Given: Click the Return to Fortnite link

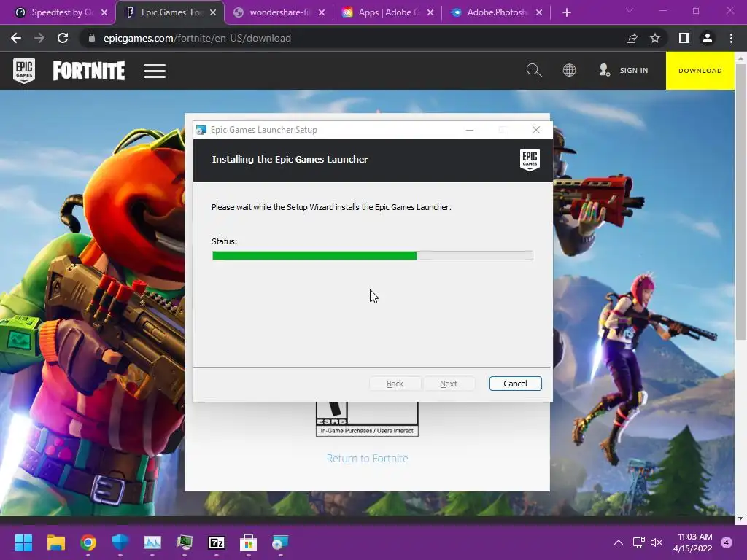Looking at the screenshot, I should coord(368,459).
